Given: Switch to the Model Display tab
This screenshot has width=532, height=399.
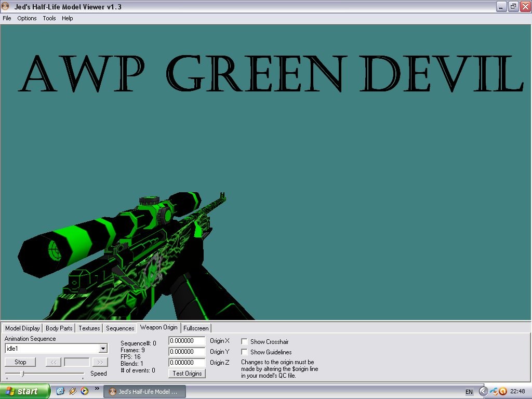Looking at the screenshot, I should point(22,328).
